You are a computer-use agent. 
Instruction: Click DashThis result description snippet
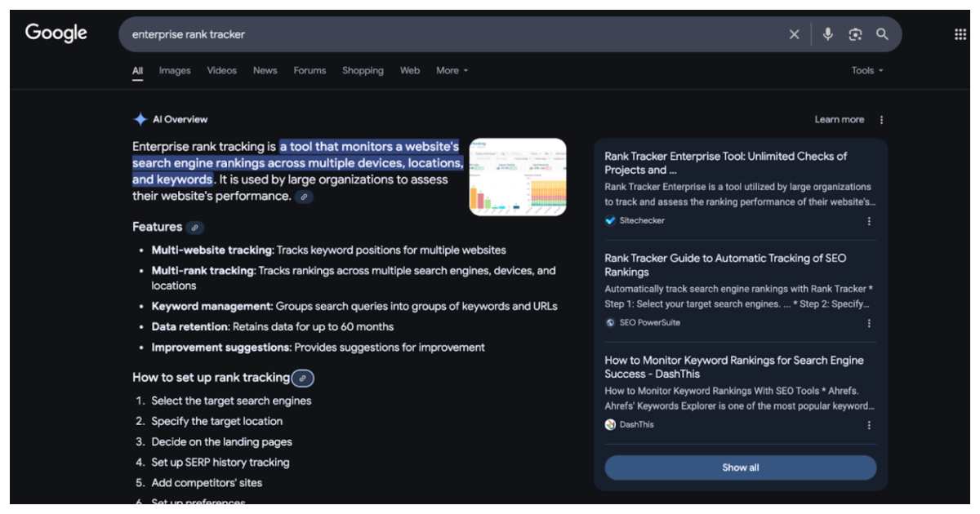[x=739, y=398]
